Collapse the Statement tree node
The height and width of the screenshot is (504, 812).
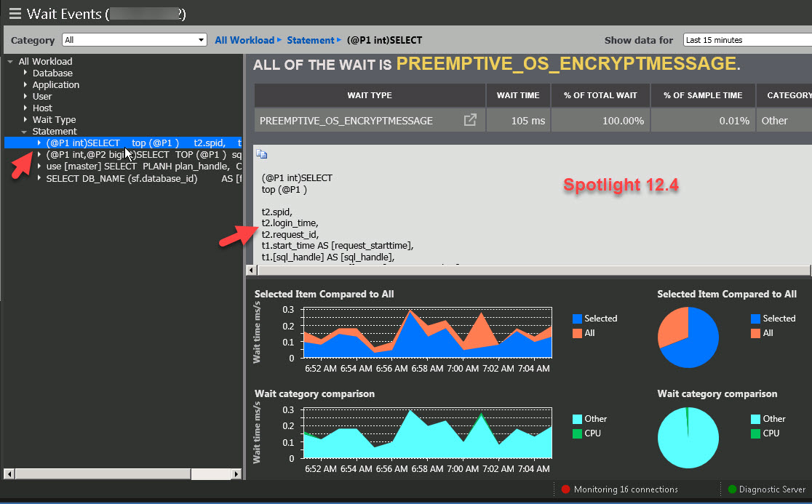click(25, 132)
